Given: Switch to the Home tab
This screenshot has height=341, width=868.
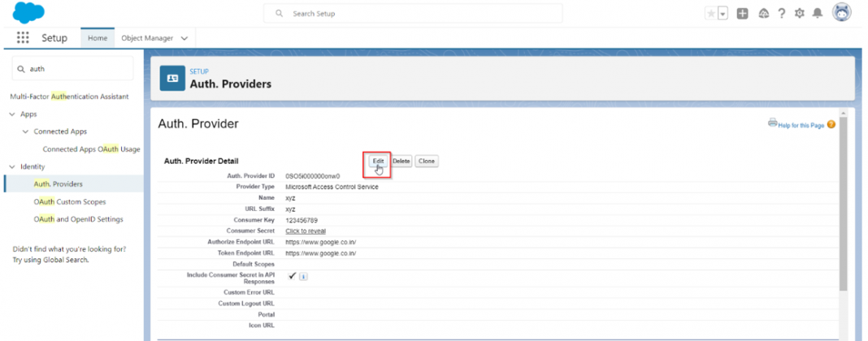Looking at the screenshot, I should click(98, 38).
